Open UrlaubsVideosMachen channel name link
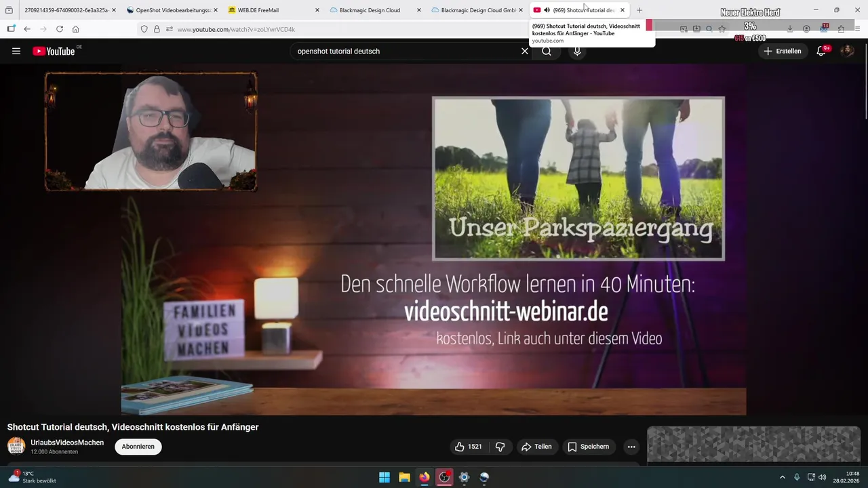This screenshot has height=488, width=868. pos(67,443)
